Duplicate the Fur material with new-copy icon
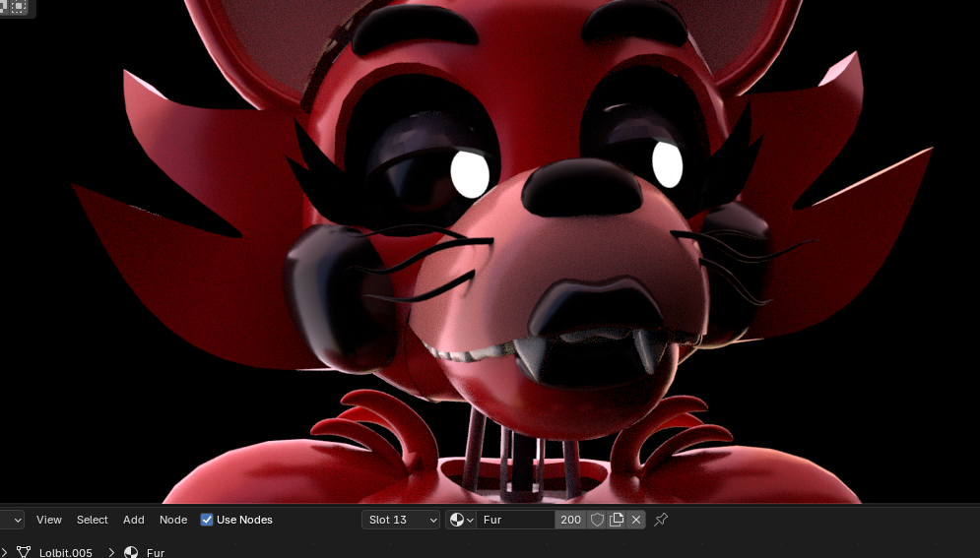980x558 pixels. coord(617,520)
